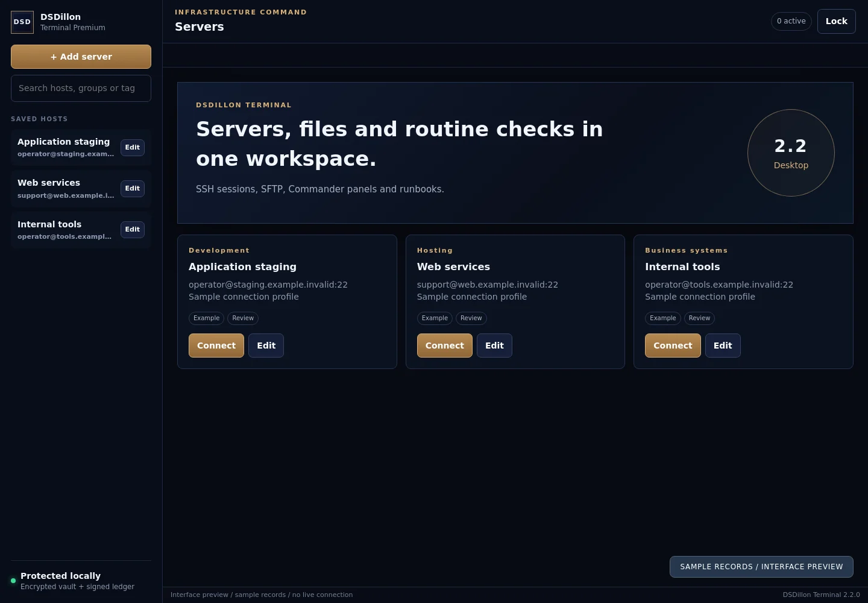The width and height of the screenshot is (868, 603).
Task: Click the Example tag on Internal tools card
Action: (663, 318)
